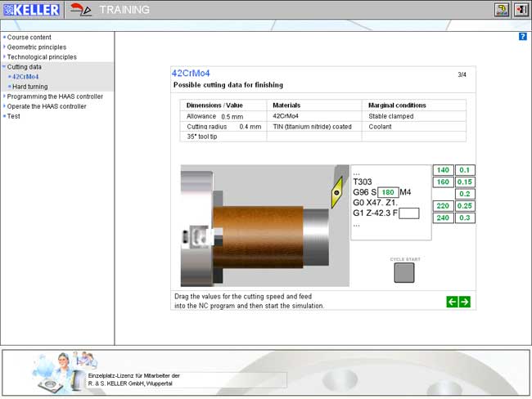The width and height of the screenshot is (532, 399).
Task: Click the turning simulation workpiece image
Action: pos(264,226)
